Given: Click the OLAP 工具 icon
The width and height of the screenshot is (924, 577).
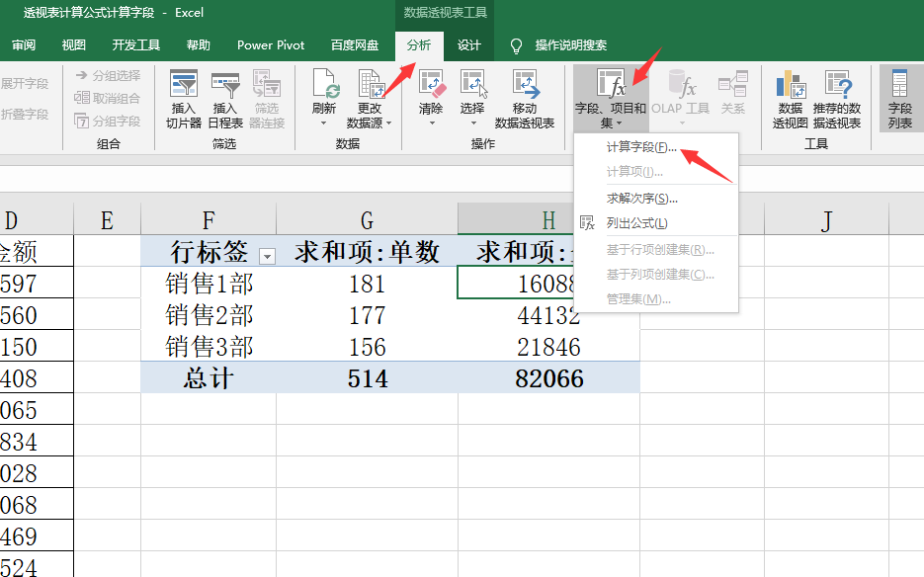Looking at the screenshot, I should coord(681,84).
